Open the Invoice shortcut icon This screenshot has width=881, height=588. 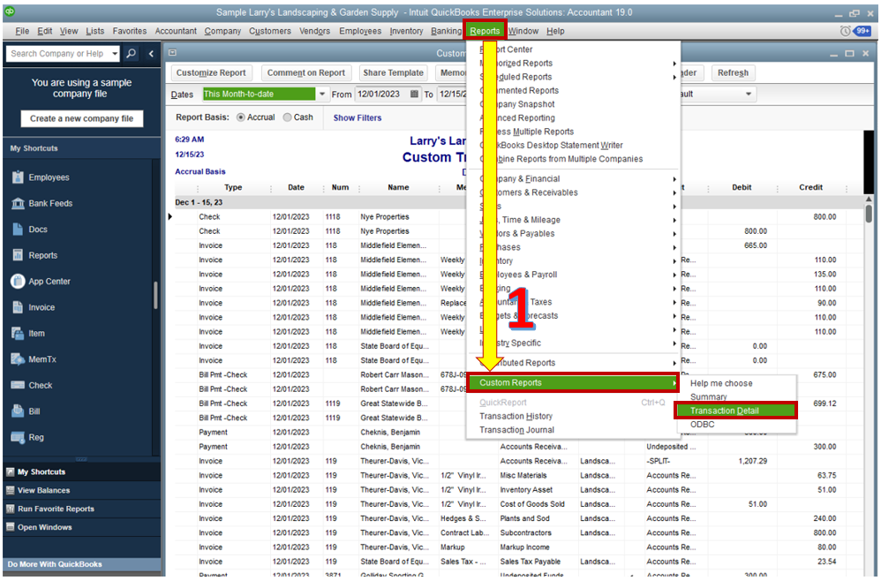[18, 307]
